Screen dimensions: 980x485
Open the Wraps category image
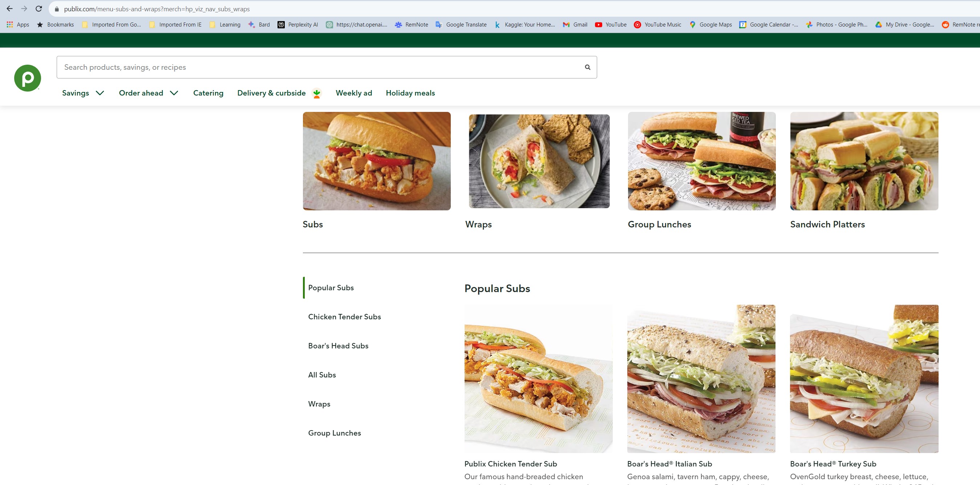pyautogui.click(x=539, y=161)
